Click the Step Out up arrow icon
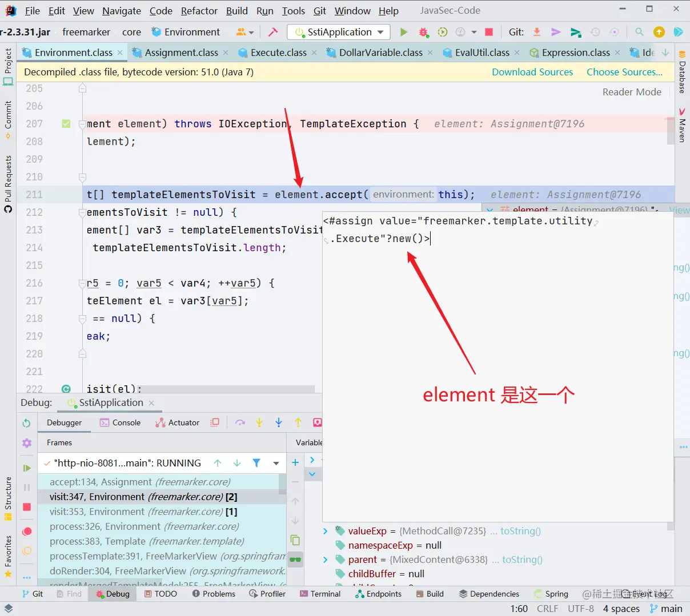 (x=298, y=422)
